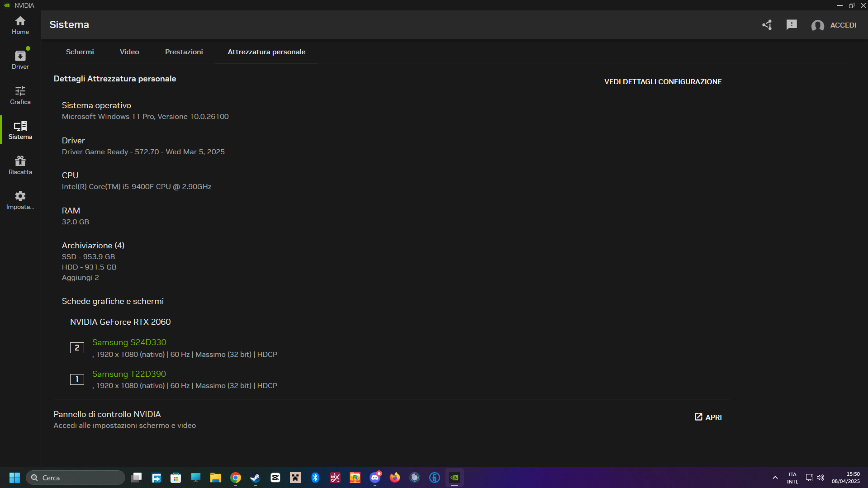Click the Samsung T22D390 monitor link
The image size is (868, 488).
[129, 374]
